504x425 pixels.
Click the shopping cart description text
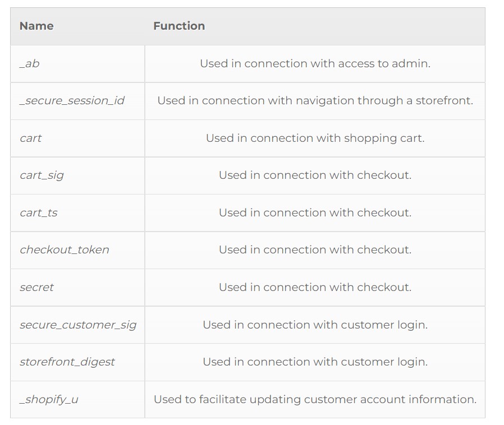point(315,138)
